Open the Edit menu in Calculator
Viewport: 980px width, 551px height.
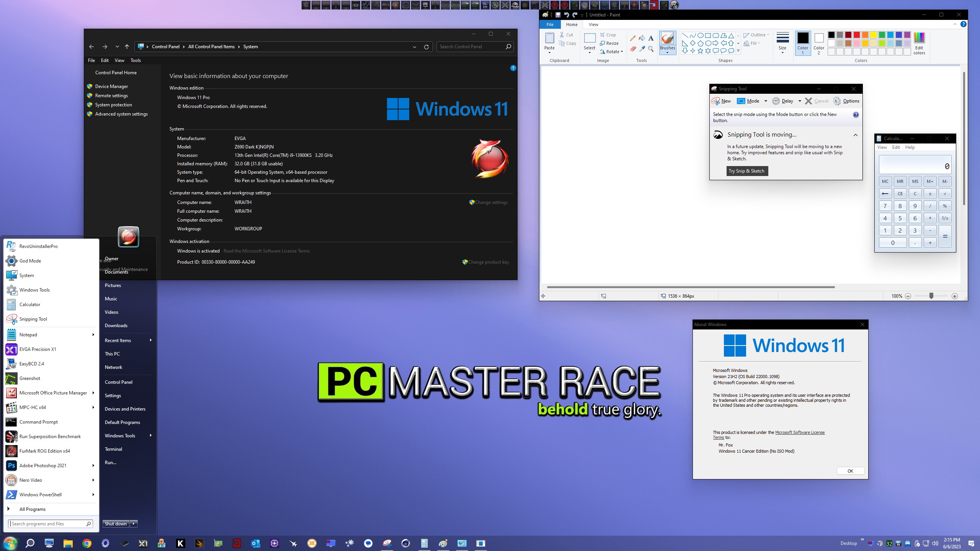coord(896,147)
